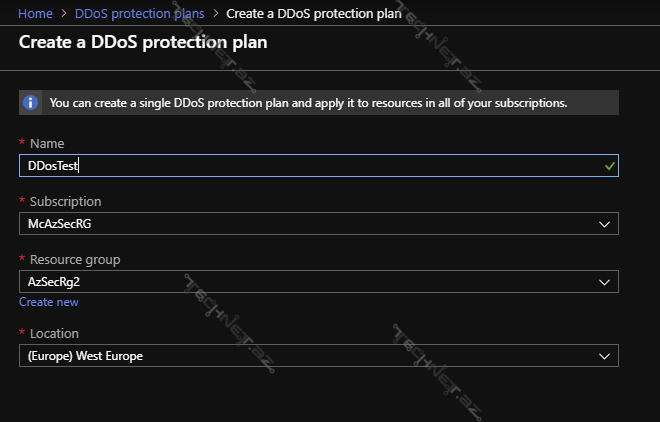This screenshot has height=422, width=660.
Task: Click the blue info icon in banner
Action: pos(32,103)
